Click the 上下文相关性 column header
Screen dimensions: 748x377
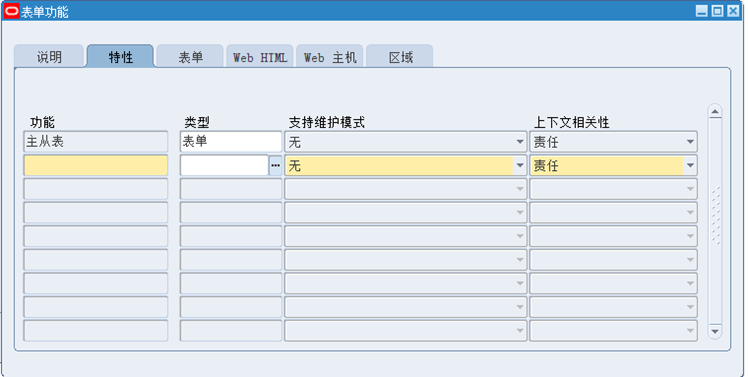tap(571, 123)
